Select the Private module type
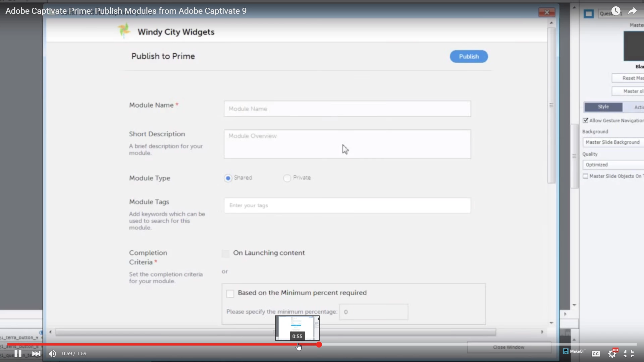Image resolution: width=644 pixels, height=362 pixels. click(x=287, y=178)
